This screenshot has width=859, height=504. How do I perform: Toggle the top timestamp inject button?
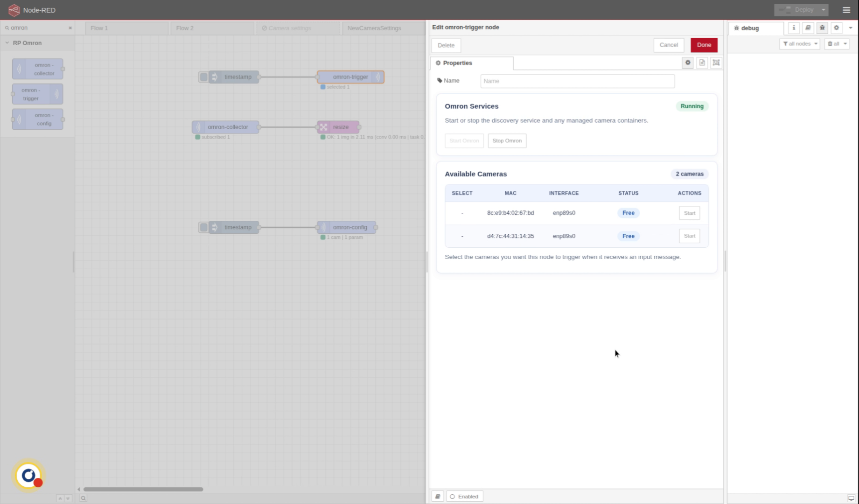tap(203, 77)
